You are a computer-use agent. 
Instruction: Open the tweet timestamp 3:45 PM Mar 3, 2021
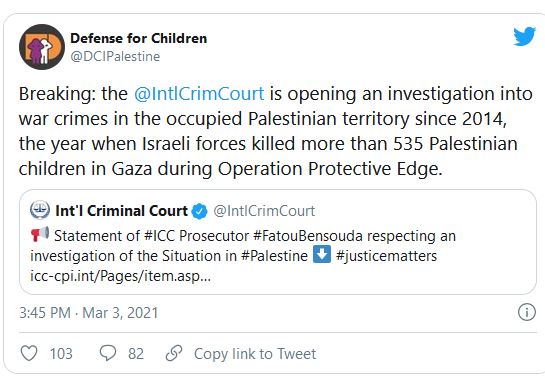89,313
